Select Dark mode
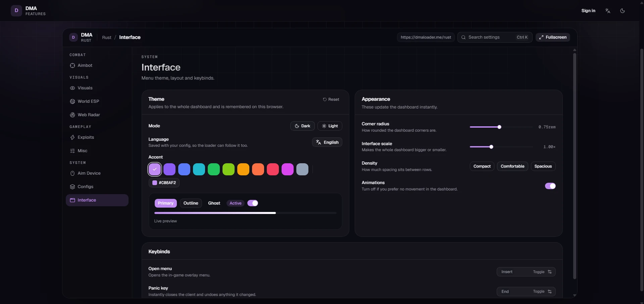Screen dimensions: 644x304 pyautogui.click(x=302, y=126)
